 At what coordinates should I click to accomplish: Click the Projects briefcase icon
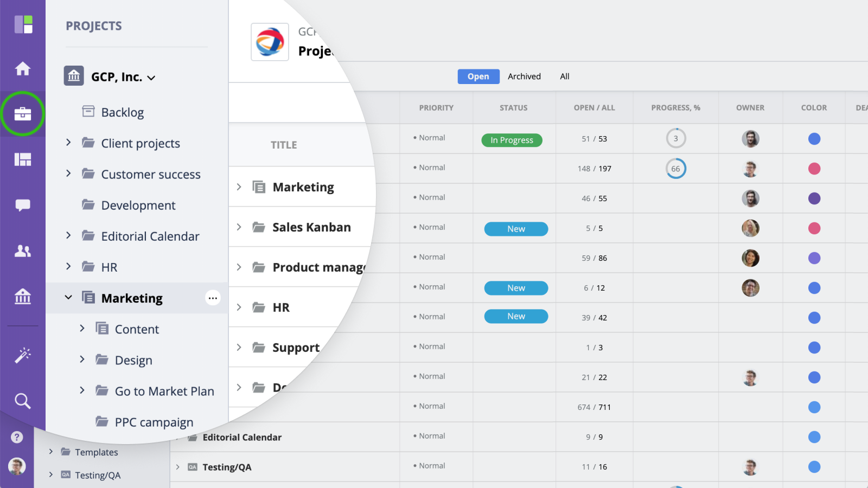[23, 114]
